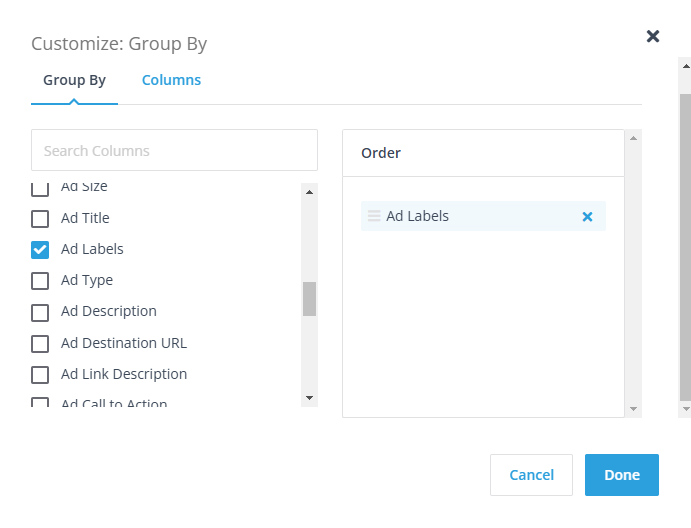Check the Ad Type checkbox
Viewport: 691px width, 528px height.
[40, 280]
